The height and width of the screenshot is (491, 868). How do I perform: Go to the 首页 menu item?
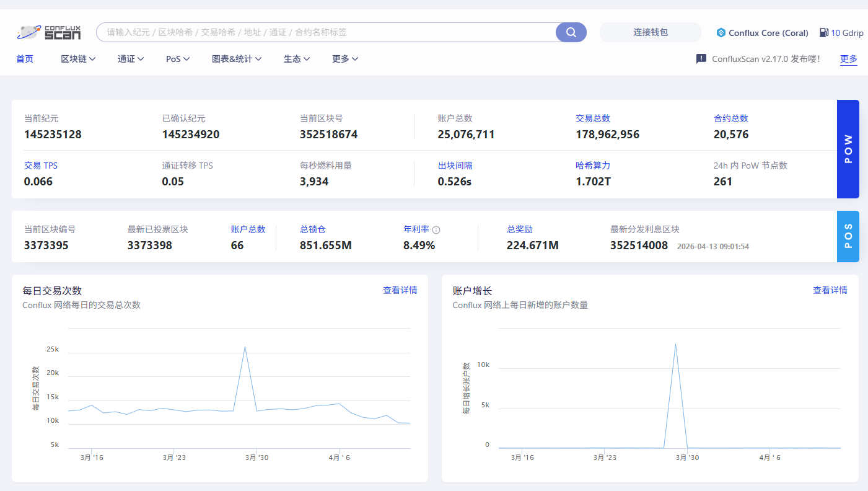pyautogui.click(x=25, y=59)
